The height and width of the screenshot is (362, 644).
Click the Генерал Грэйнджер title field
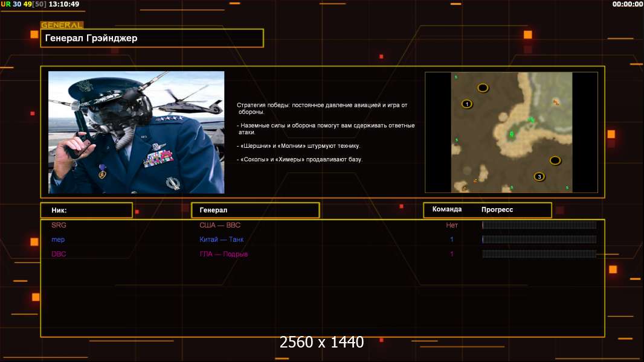tap(152, 38)
